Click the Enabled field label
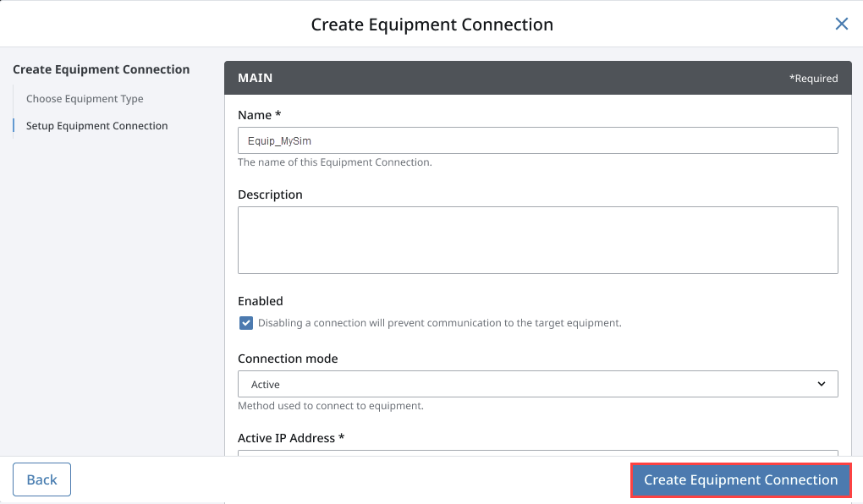 (x=261, y=301)
